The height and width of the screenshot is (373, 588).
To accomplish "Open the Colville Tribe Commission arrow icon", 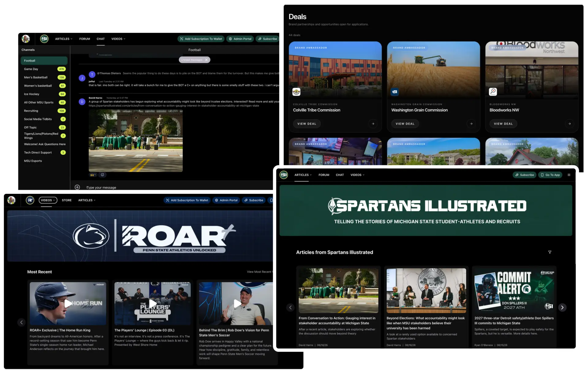I will [373, 124].
